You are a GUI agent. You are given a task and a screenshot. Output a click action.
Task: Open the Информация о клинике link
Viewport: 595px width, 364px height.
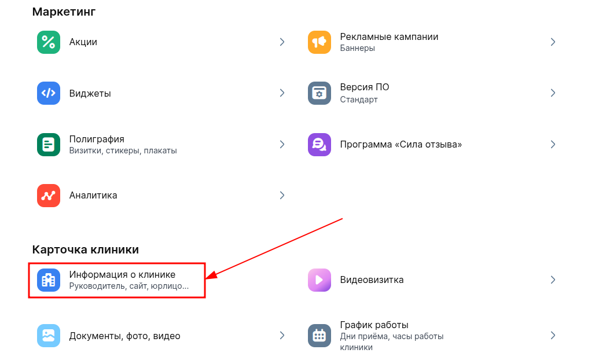[122, 274]
